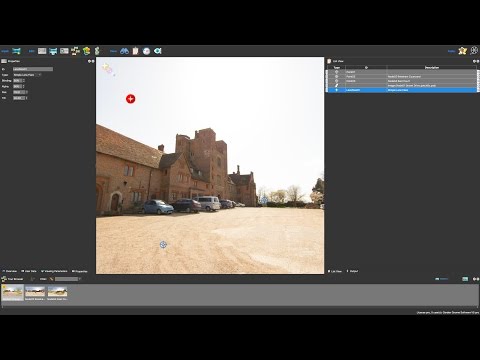Click the red lens flare marker in panorama
This screenshot has width=480, height=360.
[131, 99]
